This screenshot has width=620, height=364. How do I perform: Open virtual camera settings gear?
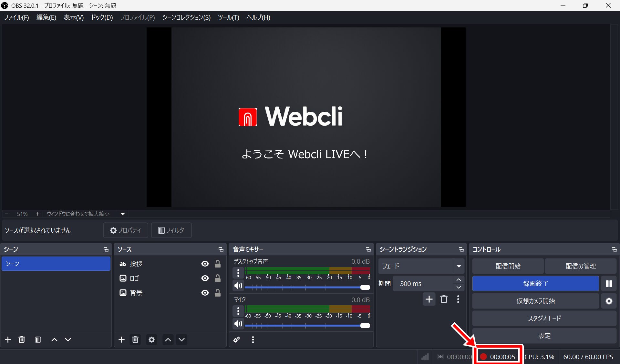click(609, 301)
